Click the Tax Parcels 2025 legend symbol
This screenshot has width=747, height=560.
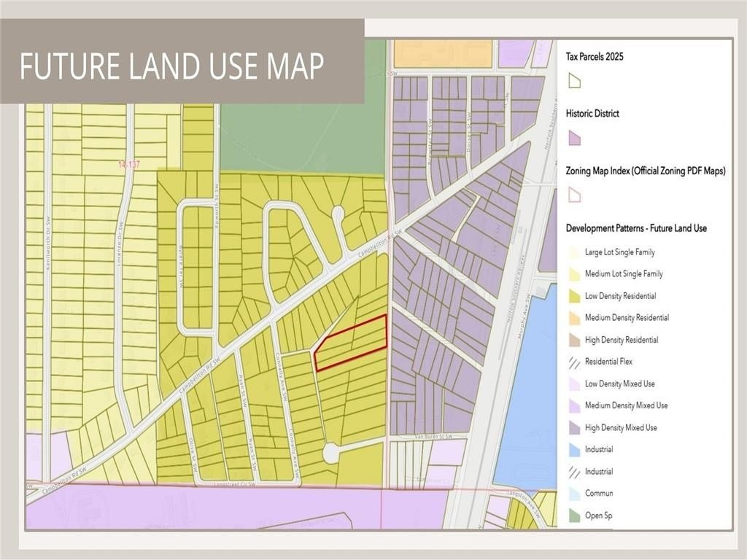[574, 81]
